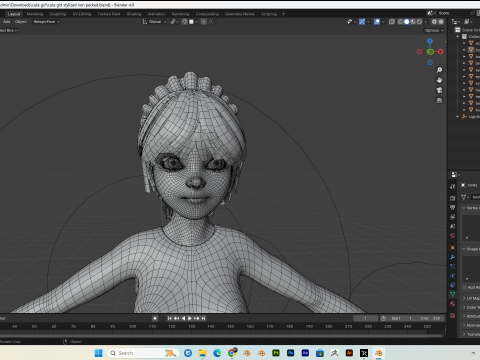
Task: Click the red X axis gizmo ball
Action: click(x=441, y=52)
